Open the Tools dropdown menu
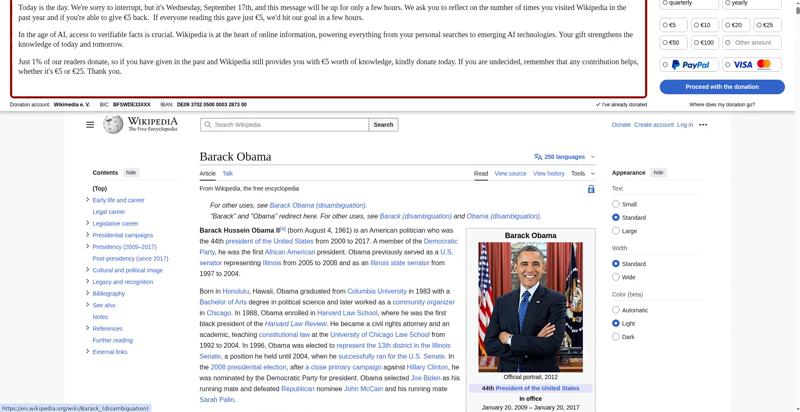 [583, 173]
